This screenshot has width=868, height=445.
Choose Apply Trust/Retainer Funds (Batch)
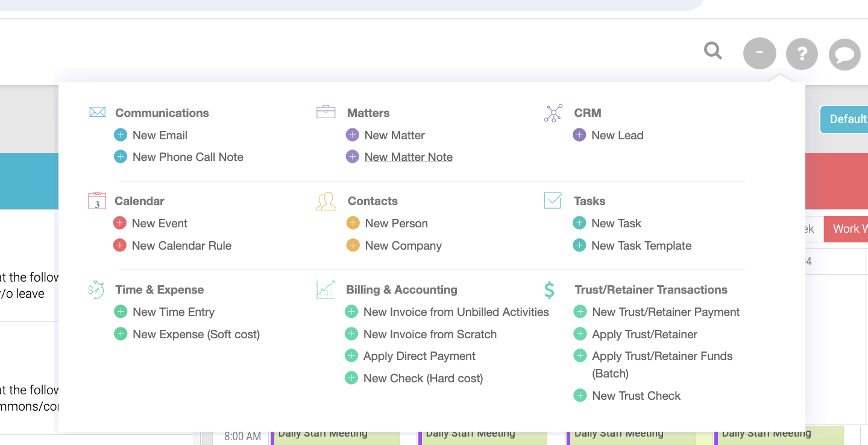662,364
